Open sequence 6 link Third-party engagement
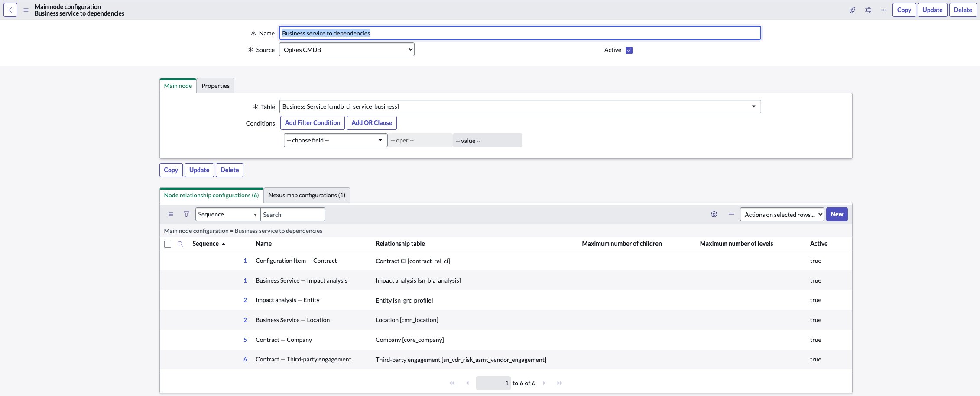 [245, 359]
